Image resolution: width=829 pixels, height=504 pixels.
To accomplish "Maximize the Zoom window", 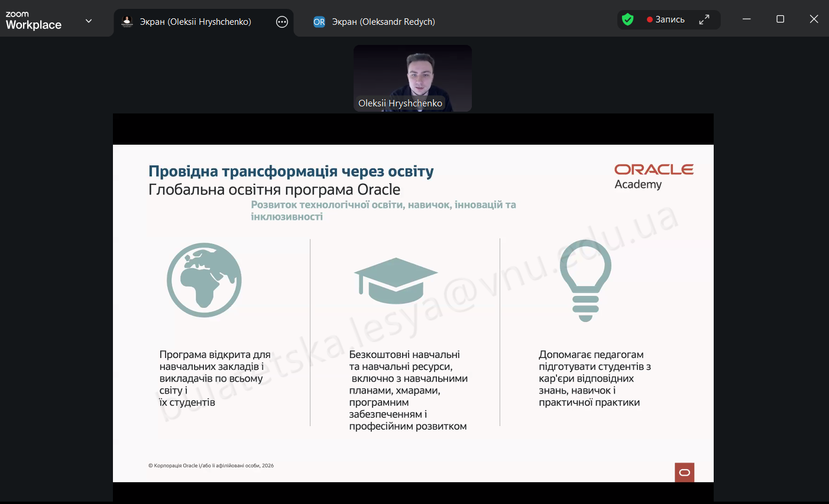I will point(781,19).
